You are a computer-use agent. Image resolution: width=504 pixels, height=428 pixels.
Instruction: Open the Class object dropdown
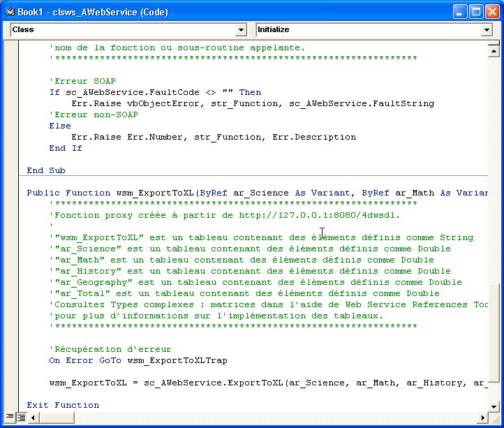click(242, 30)
